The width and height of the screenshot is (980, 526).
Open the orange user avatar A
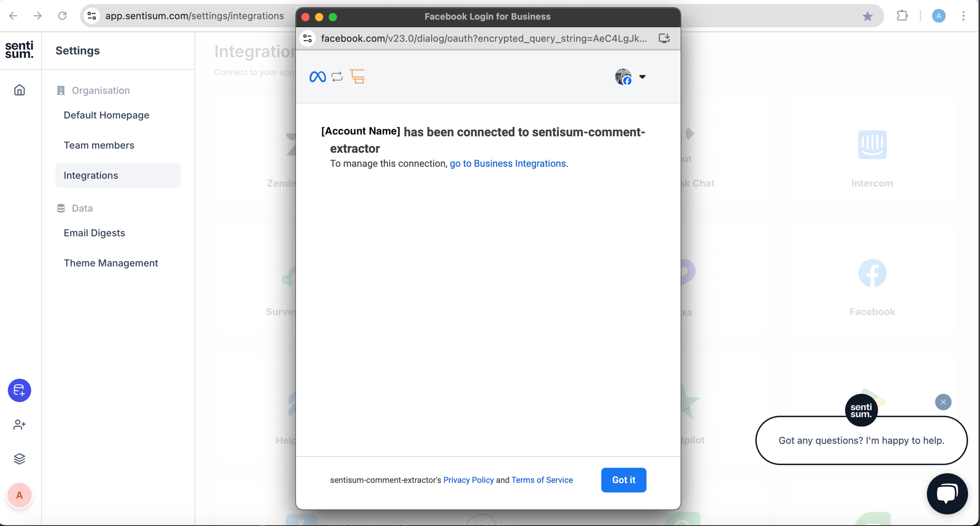click(19, 495)
